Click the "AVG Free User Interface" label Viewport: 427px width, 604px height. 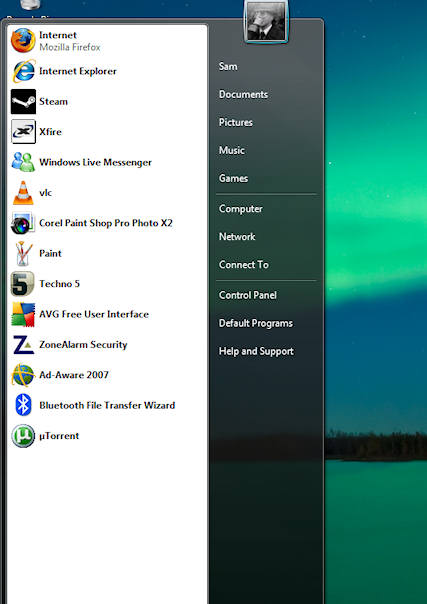94,314
